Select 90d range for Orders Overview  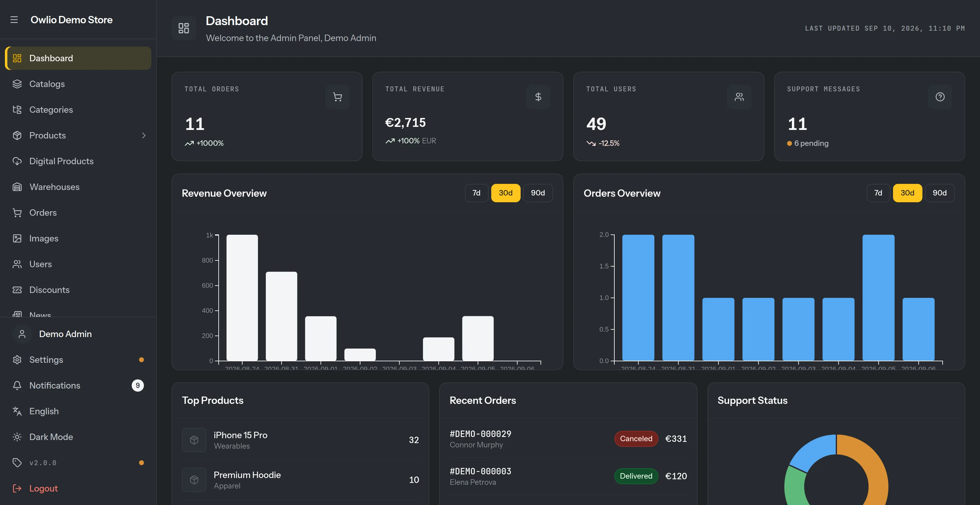[x=940, y=193]
